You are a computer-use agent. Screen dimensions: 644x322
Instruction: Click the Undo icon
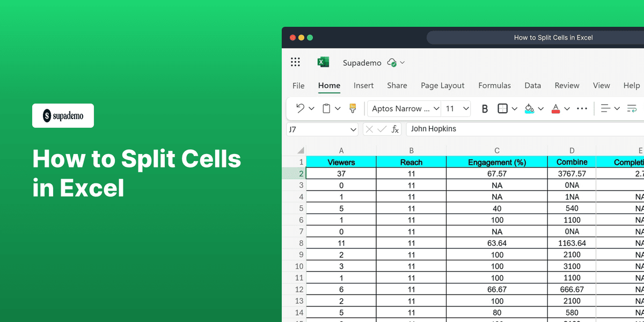[x=301, y=108]
